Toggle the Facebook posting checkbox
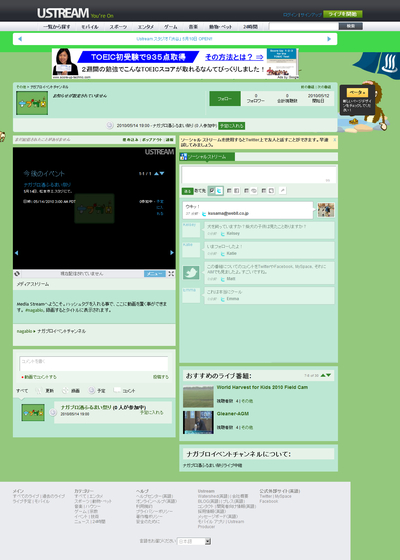Image resolution: width=400 pixels, height=560 pixels. click(229, 191)
